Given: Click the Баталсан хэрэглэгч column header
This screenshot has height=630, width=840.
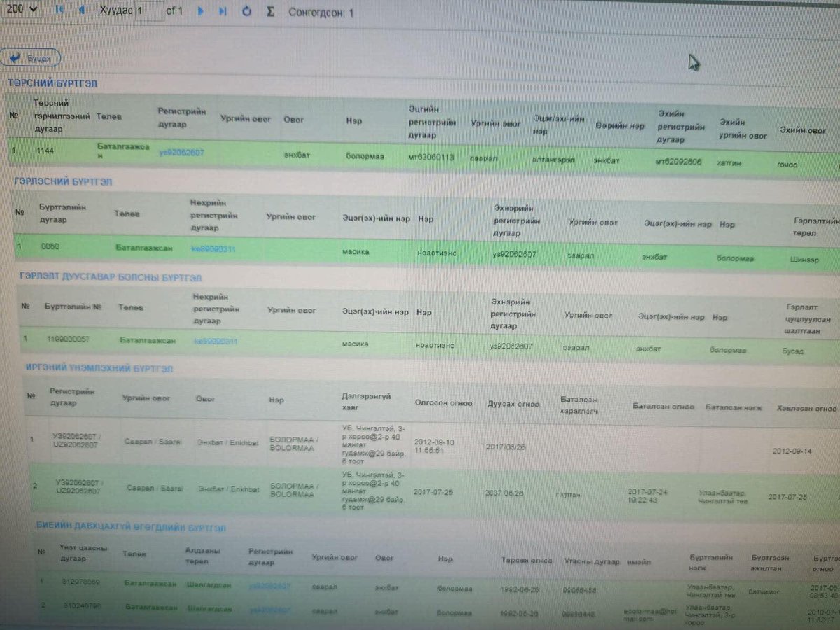Looking at the screenshot, I should point(580,405).
